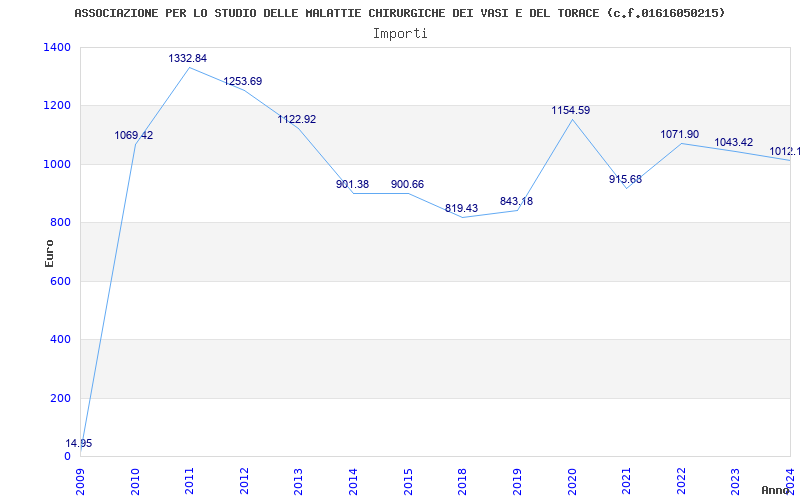The width and height of the screenshot is (800, 500).
Task: Click the x-axis year 2012
Action: (x=244, y=481)
